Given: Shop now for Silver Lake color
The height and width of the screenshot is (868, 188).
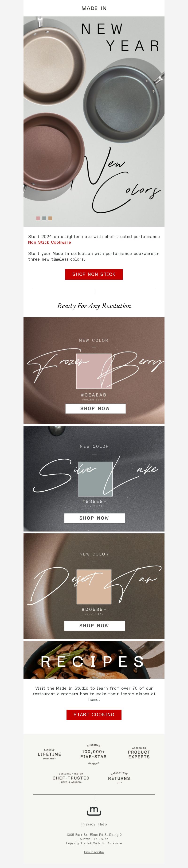Looking at the screenshot, I should point(95,518).
